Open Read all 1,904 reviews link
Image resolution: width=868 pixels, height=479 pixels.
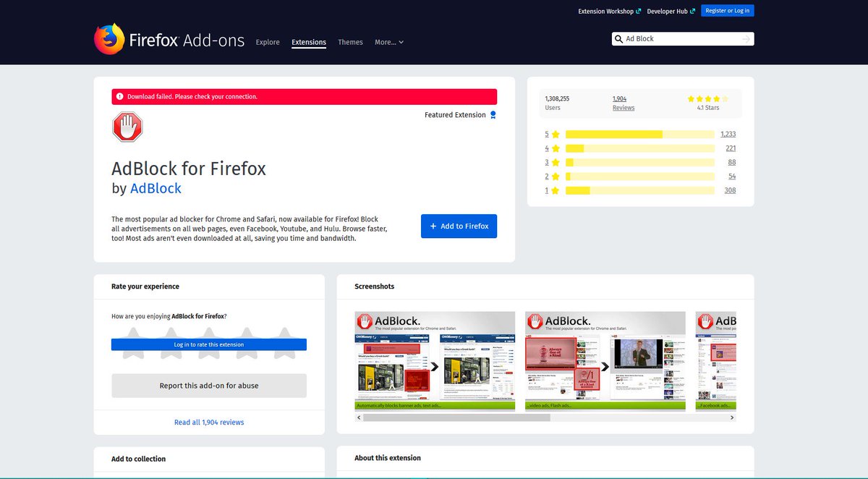click(209, 423)
